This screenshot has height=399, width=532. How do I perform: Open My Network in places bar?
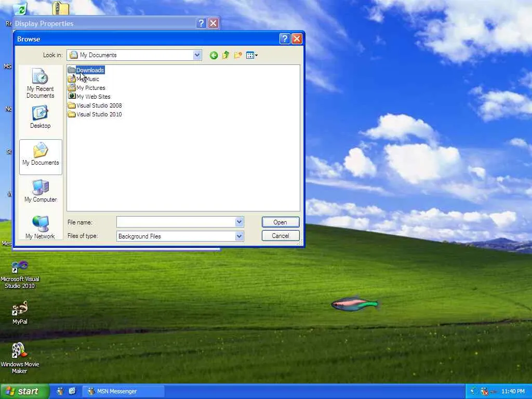point(41,228)
